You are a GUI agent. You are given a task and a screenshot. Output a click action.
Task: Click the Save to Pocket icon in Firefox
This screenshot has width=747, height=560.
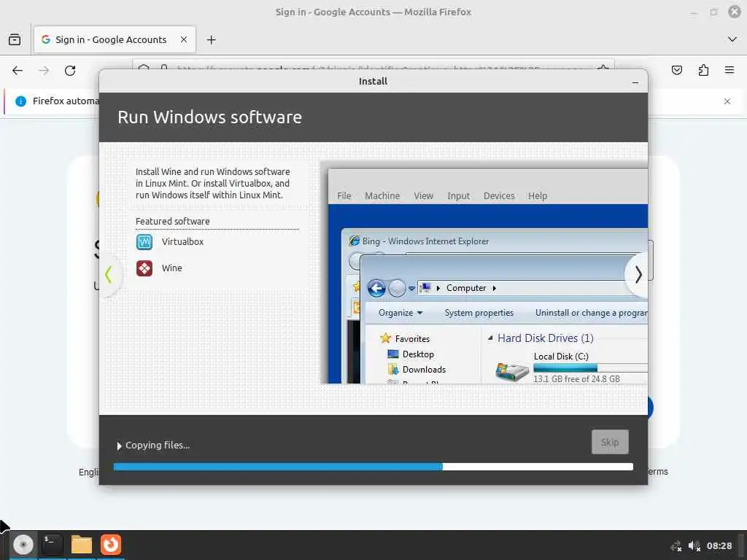676,71
